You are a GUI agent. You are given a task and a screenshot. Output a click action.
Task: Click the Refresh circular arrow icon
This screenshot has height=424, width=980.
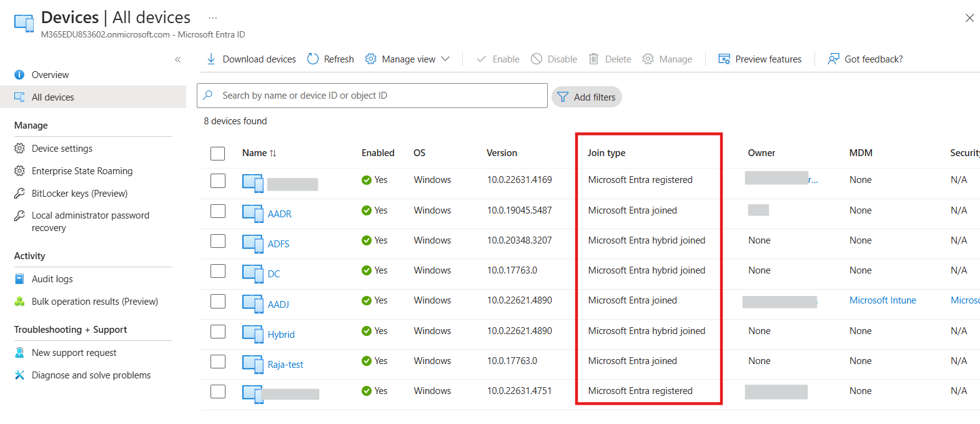tap(313, 59)
